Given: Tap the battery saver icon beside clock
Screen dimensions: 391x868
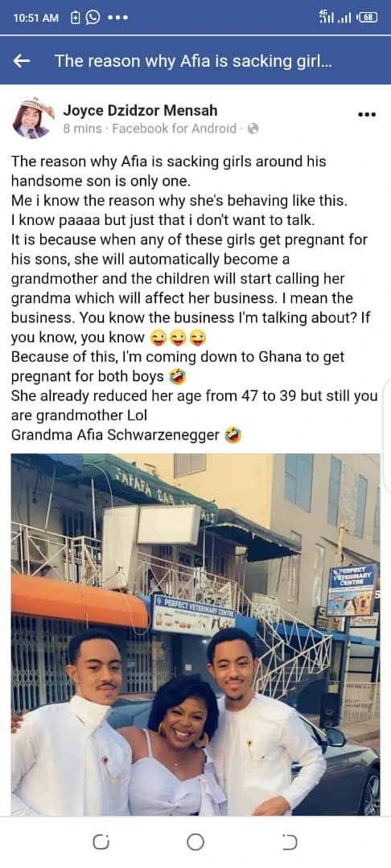Looking at the screenshot, I should coord(76,18).
